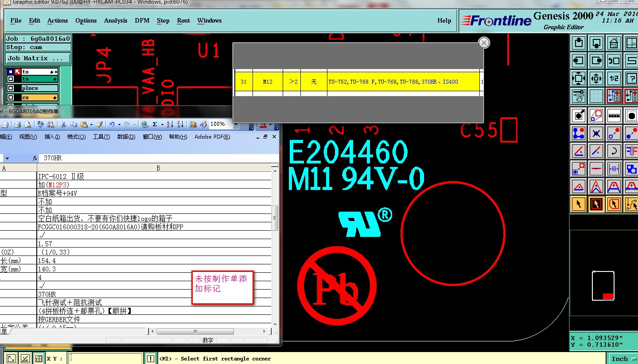Open the AutoSum functions dropdown arrow
The width and height of the screenshot is (638, 364).
(162, 124)
